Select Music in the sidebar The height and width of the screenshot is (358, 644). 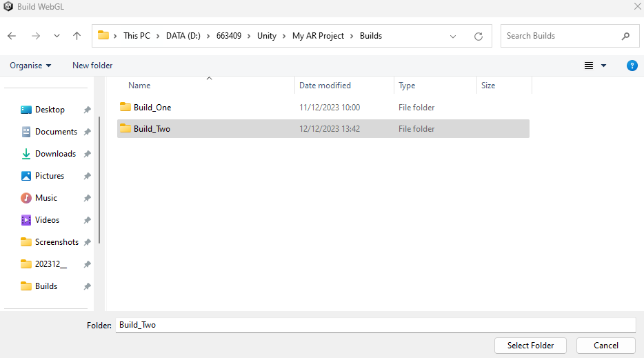pyautogui.click(x=46, y=198)
